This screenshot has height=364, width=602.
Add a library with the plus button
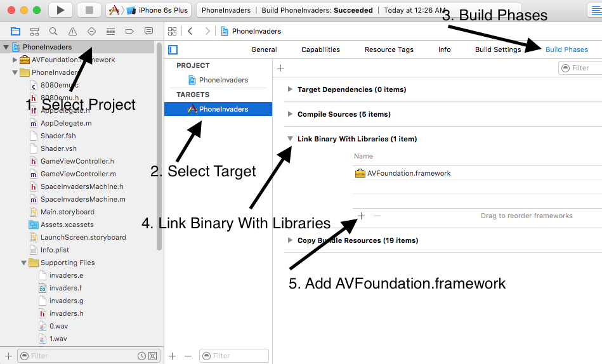362,216
